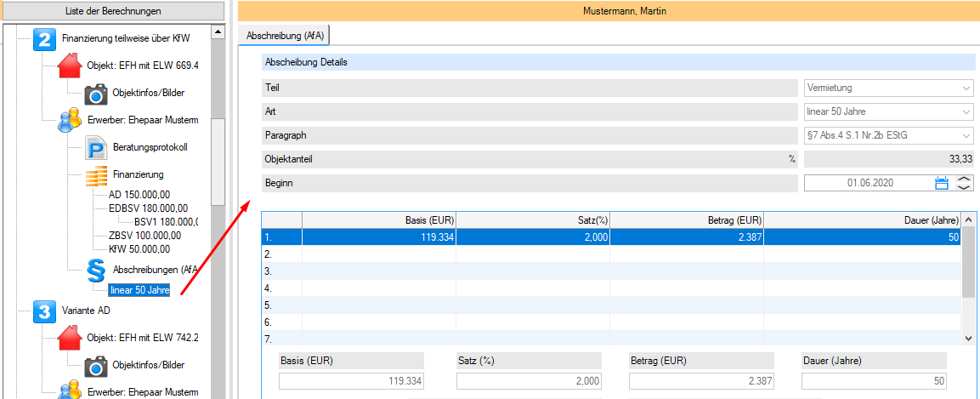Click table cell 50 in Dauer column
Image resolution: width=980 pixels, height=399 pixels.
coord(863,237)
